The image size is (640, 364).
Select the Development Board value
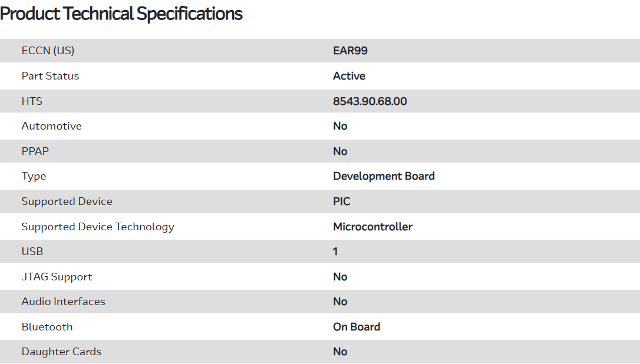[384, 176]
